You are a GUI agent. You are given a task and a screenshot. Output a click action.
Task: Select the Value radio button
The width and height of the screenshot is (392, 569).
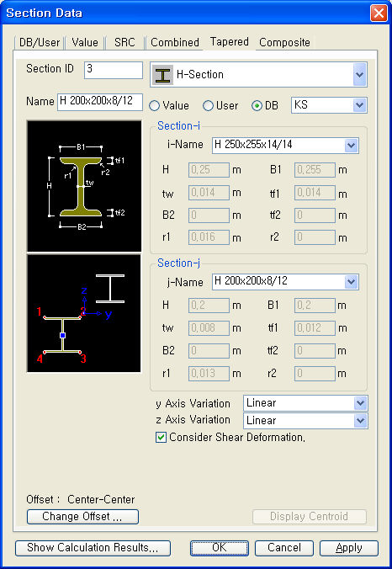[x=155, y=106]
